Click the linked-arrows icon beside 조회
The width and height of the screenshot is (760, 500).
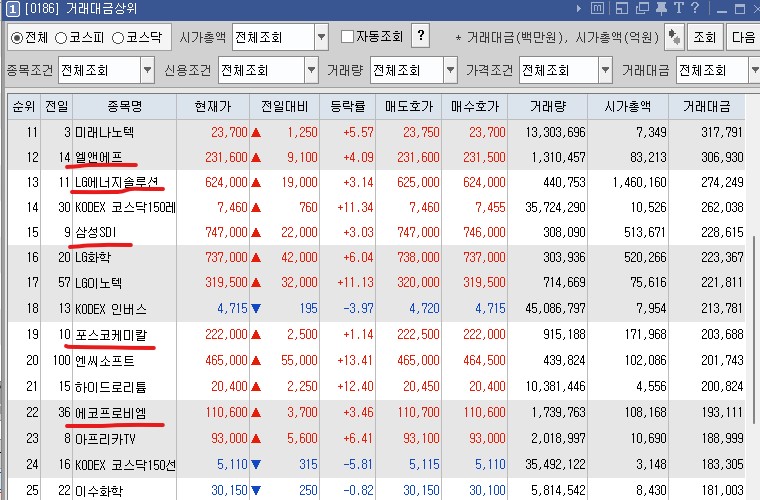tap(674, 37)
